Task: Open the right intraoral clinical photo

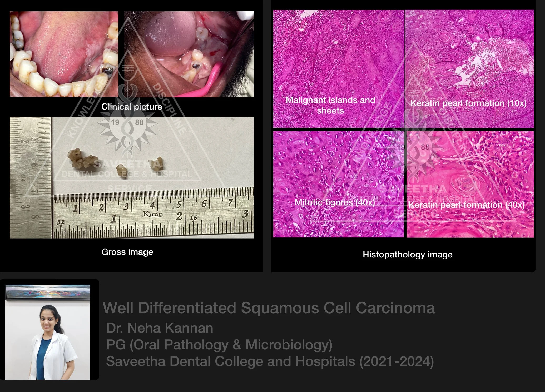Action: click(x=189, y=54)
